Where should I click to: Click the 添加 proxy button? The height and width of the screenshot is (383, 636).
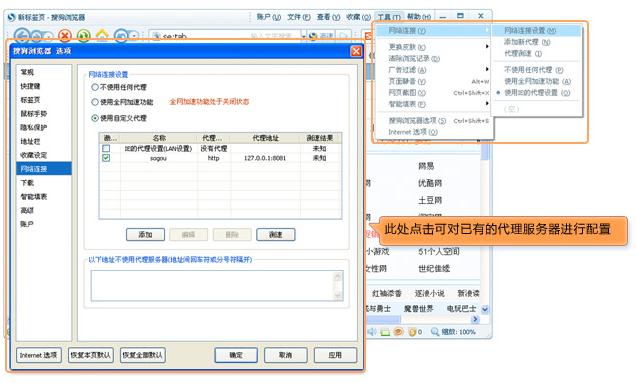(145, 235)
